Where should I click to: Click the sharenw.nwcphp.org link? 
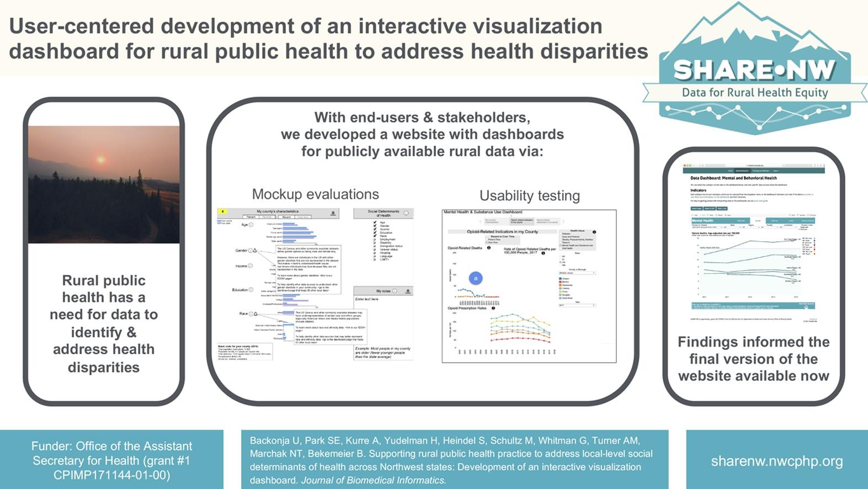coord(776,461)
